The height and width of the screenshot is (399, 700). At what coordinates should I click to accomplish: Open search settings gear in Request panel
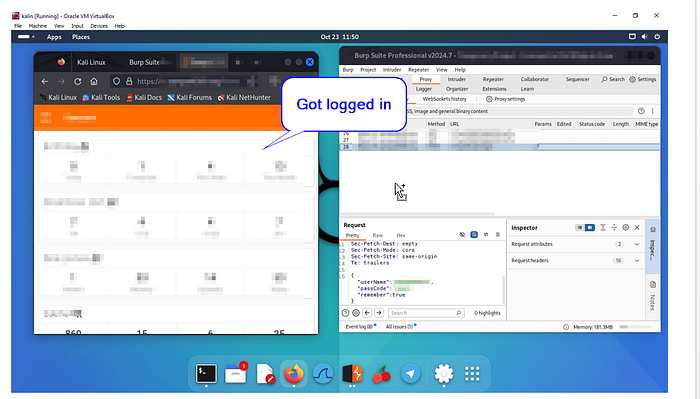[356, 313]
